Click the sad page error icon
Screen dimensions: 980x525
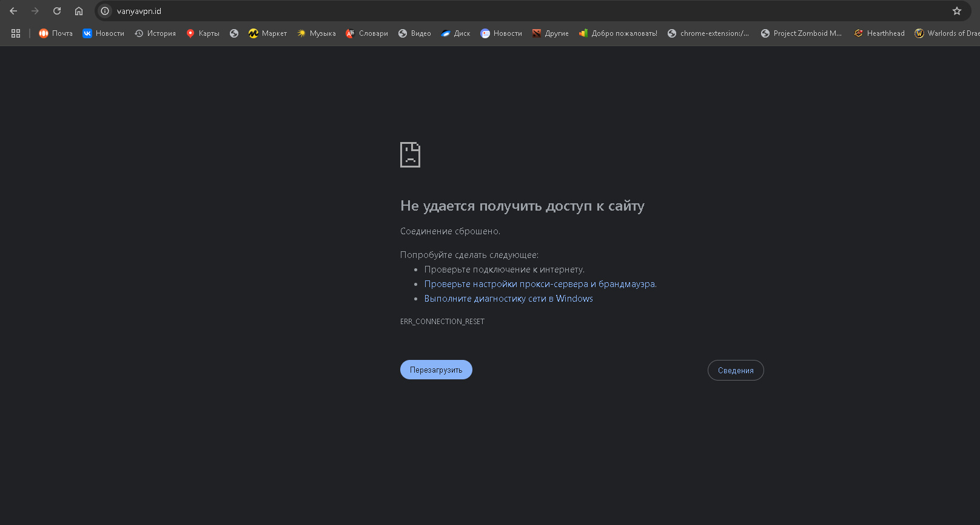click(x=410, y=155)
